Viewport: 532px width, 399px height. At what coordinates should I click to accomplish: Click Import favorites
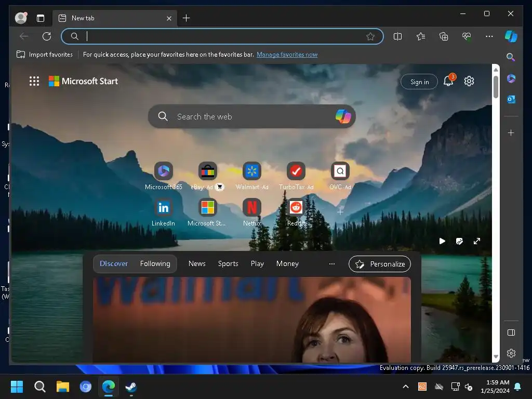(45, 54)
